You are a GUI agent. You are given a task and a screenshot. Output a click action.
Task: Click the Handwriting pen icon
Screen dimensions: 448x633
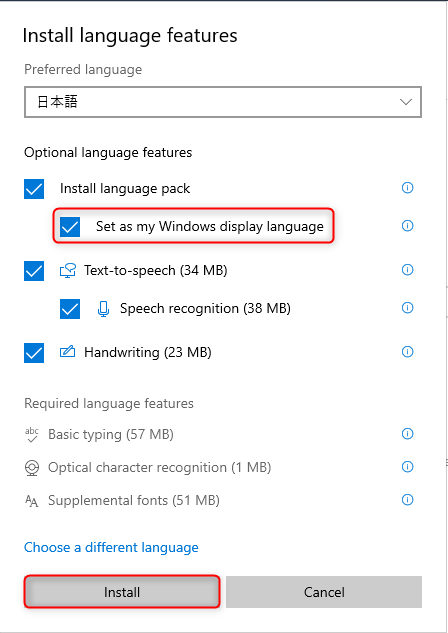pyautogui.click(x=67, y=352)
